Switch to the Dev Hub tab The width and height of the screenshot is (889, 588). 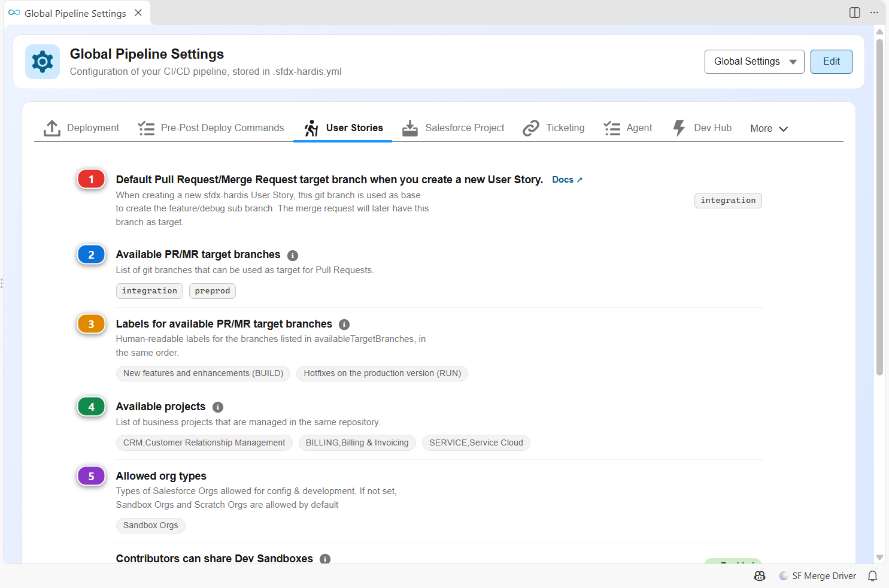point(702,128)
